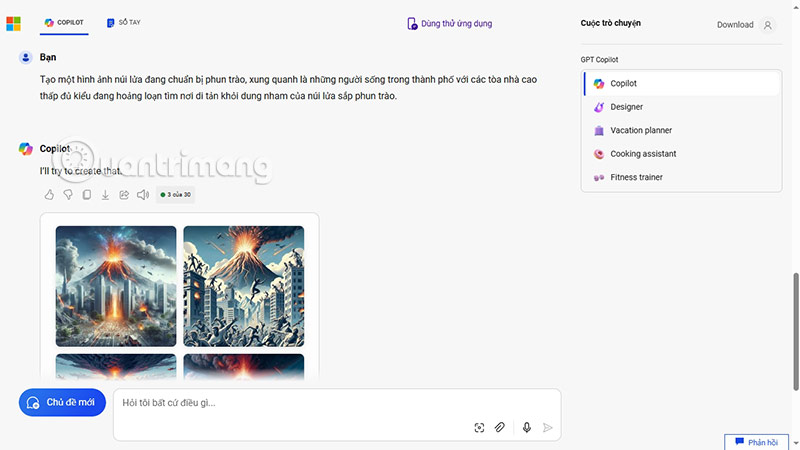The image size is (800, 450).
Task: Click the screenshot capture icon in the input box
Action: (x=479, y=428)
